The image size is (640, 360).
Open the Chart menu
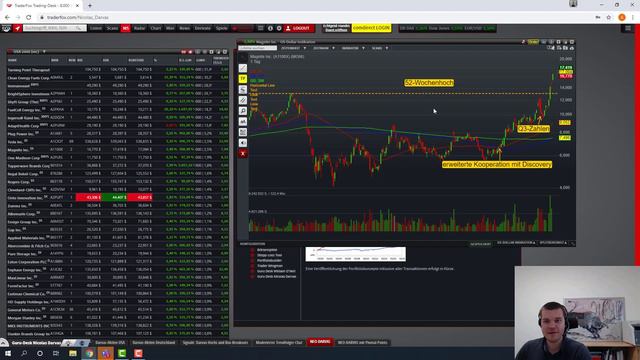click(156, 28)
